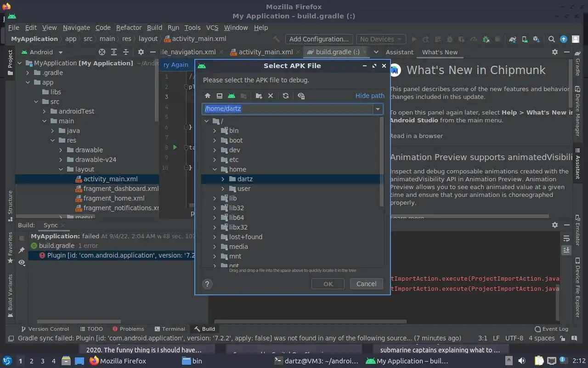Collapse all in Project panel

point(125,52)
